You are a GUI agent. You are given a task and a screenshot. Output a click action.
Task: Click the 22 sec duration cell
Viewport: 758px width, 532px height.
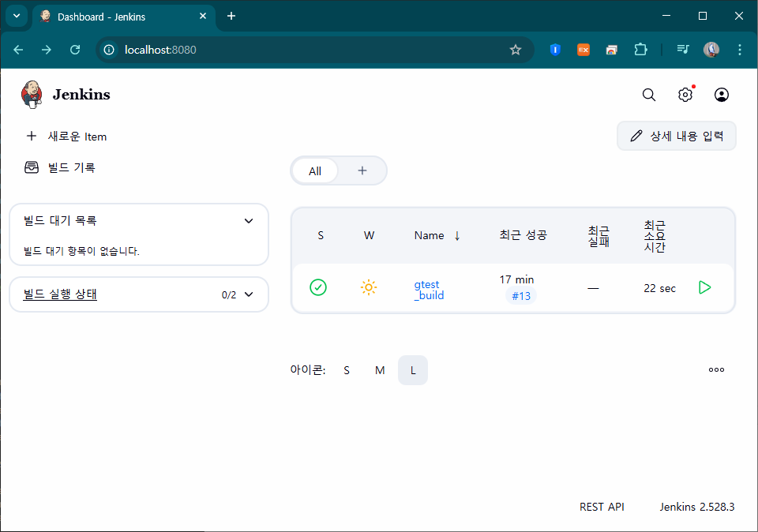(x=659, y=288)
